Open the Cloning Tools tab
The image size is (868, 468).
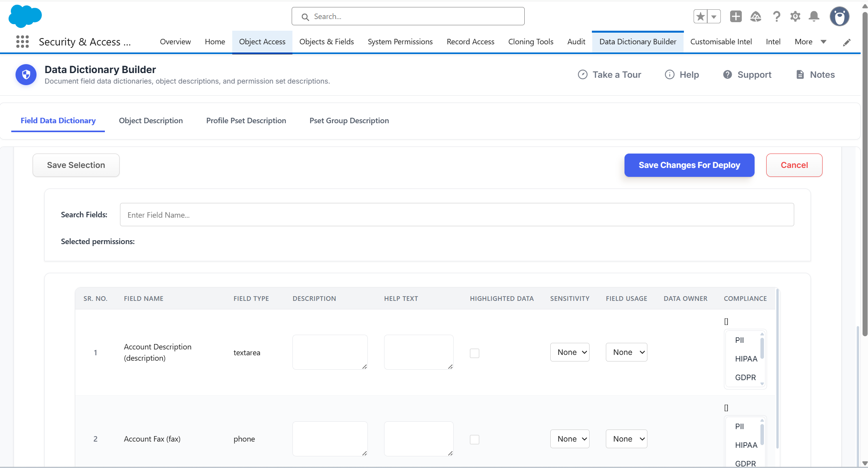click(x=531, y=42)
